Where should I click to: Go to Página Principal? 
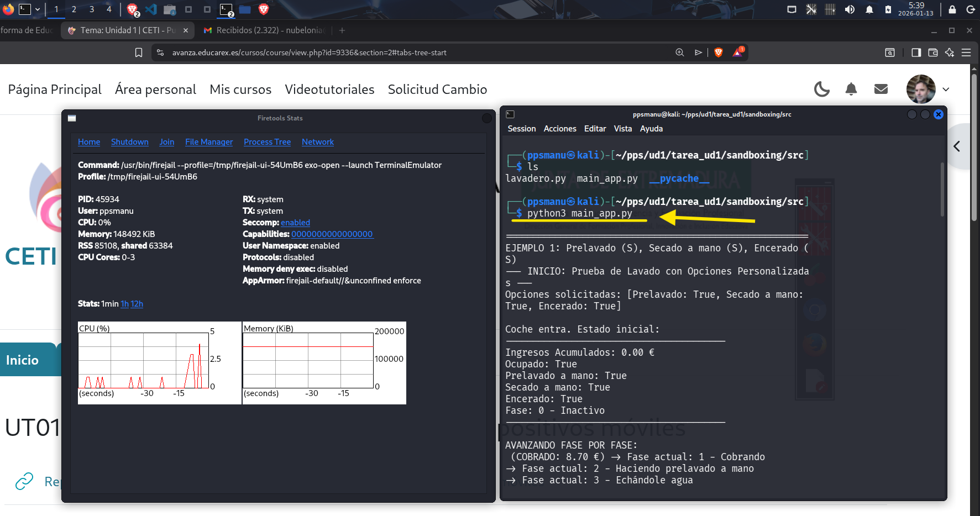pyautogui.click(x=55, y=89)
